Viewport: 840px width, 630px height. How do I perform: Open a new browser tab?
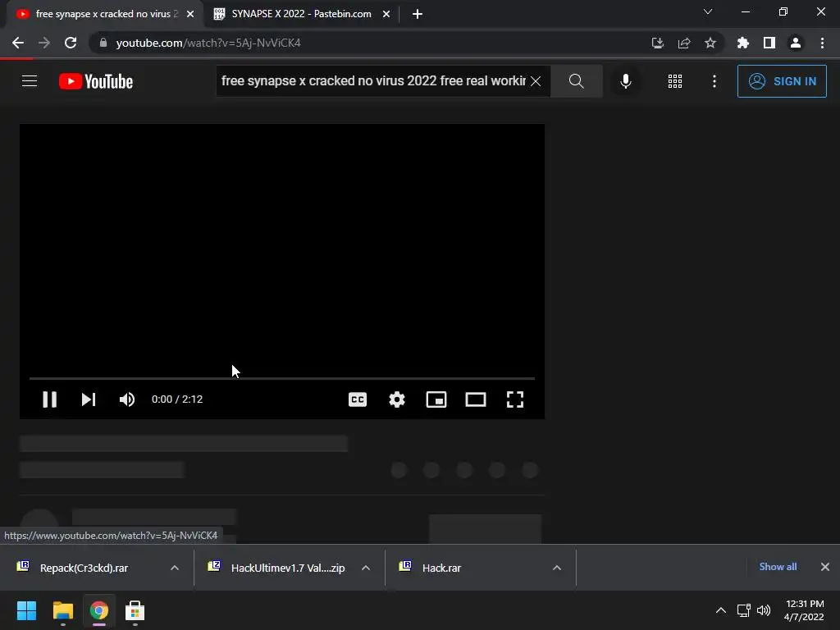point(418,15)
